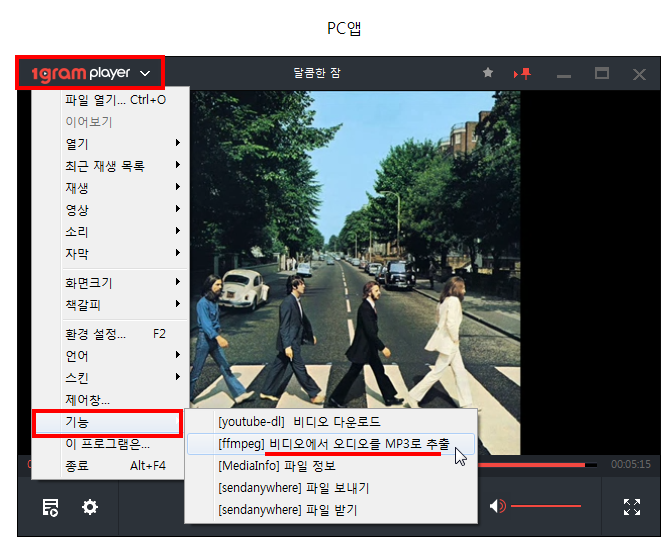Maximize the player window
Screen dimensions: 670x544
pos(602,74)
